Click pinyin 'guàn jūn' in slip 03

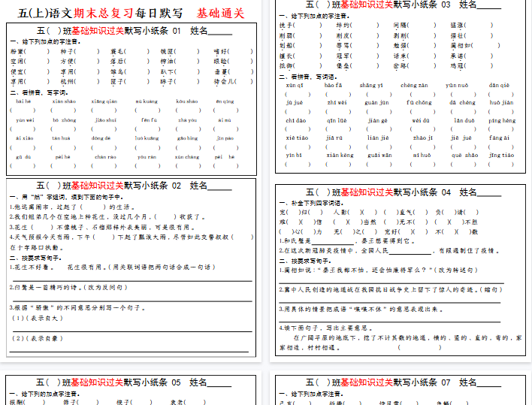tap(376, 103)
